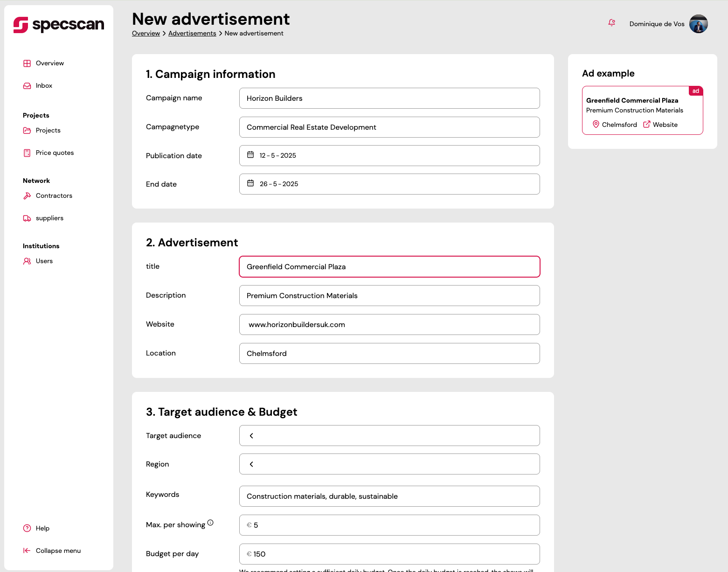Click the '3. Target audience & Budget' heading
Viewport: 728px width, 572px height.
click(222, 412)
